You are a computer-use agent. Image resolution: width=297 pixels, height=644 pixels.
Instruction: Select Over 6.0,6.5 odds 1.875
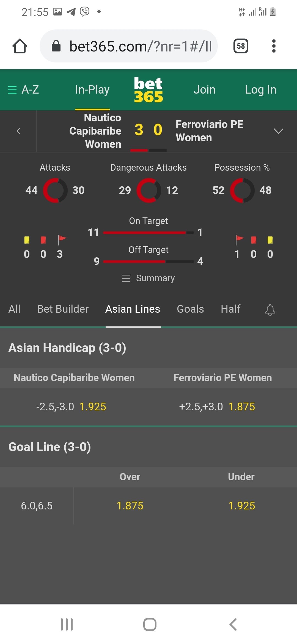coord(130,506)
